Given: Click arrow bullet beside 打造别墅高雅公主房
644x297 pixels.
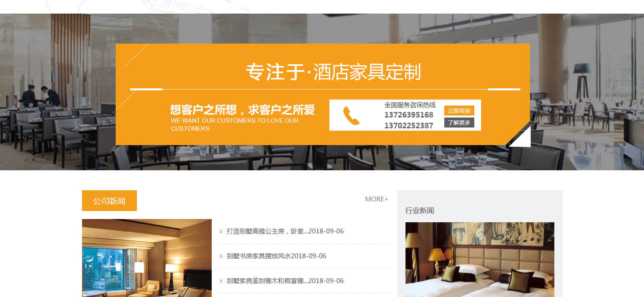Looking at the screenshot, I should click(221, 231).
